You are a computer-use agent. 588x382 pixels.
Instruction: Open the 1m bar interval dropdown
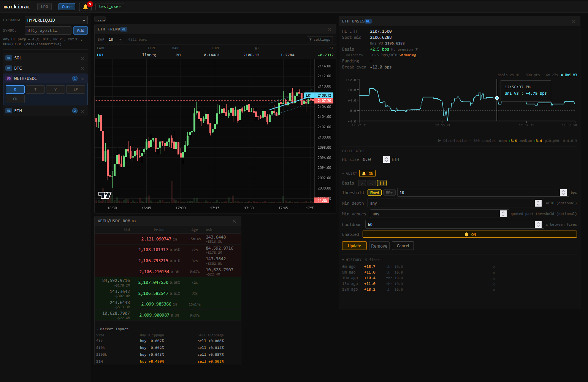point(116,40)
